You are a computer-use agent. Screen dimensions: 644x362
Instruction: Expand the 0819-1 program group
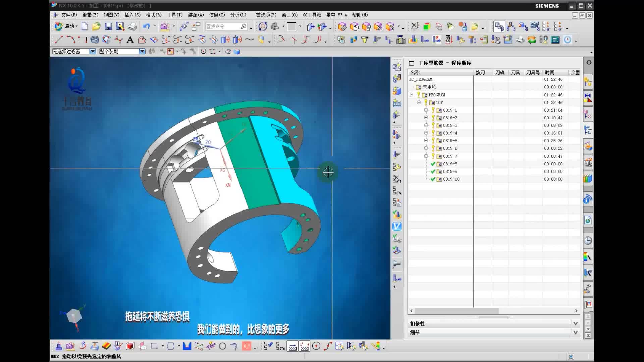426,110
